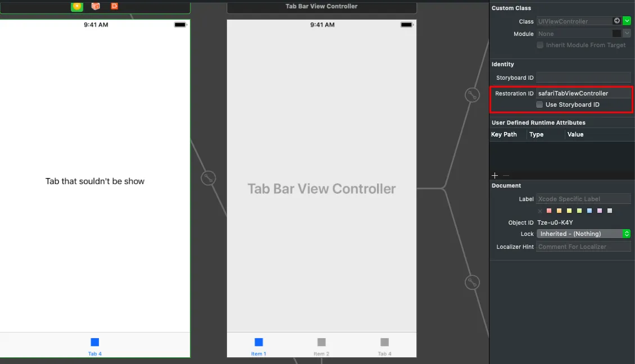Select the upper segue connector next to the inspector

[472, 95]
